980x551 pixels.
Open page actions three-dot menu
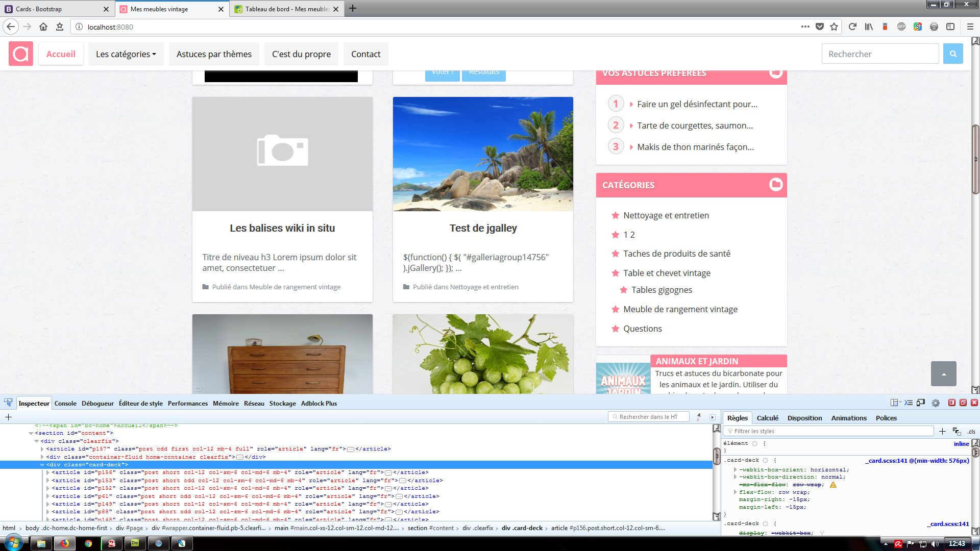[805, 27]
